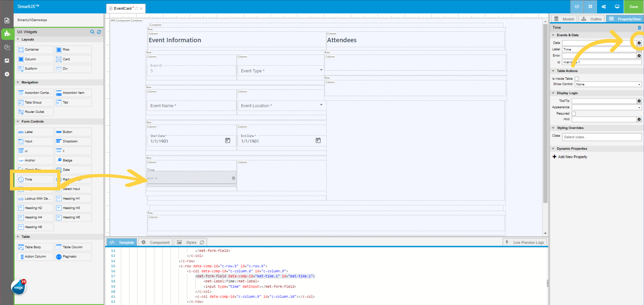Click the Class select input field
This screenshot has width=644, height=305.
tap(602, 137)
